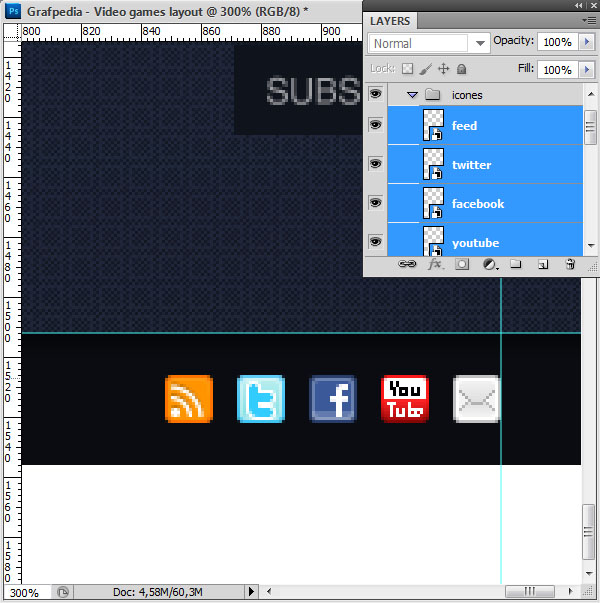Click the Photoshop Ps document icon

[13, 11]
